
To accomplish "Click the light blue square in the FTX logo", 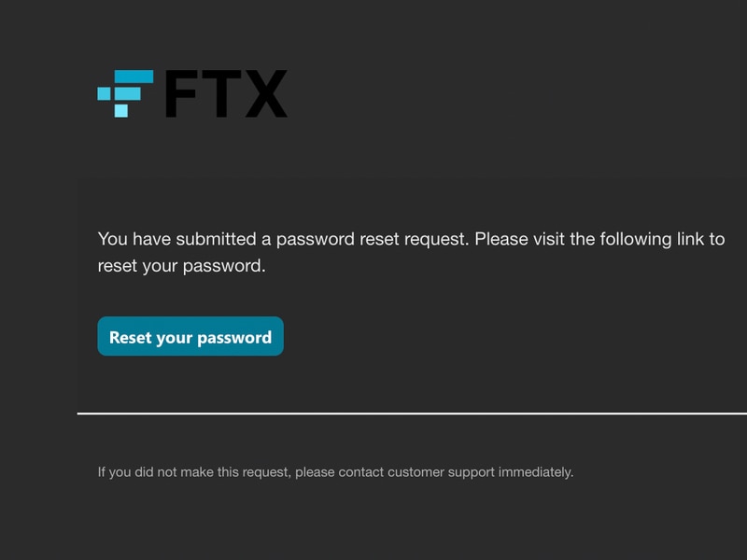I will 121,109.
